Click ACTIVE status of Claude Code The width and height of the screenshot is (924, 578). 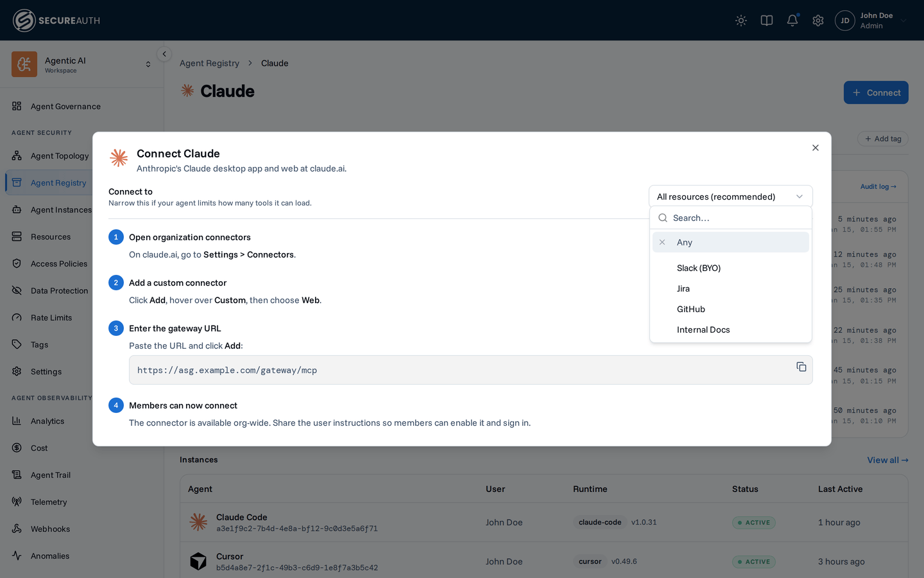point(754,522)
